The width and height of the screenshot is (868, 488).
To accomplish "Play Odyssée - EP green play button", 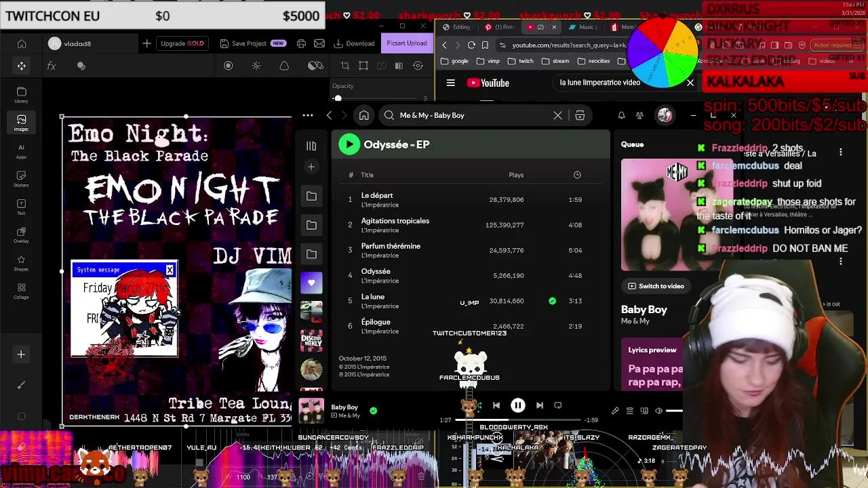I will click(349, 144).
